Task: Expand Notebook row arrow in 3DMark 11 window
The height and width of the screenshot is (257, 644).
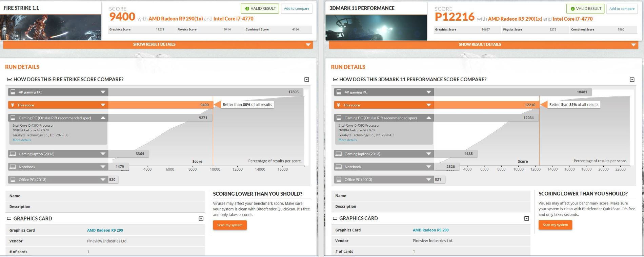Action: pos(429,167)
